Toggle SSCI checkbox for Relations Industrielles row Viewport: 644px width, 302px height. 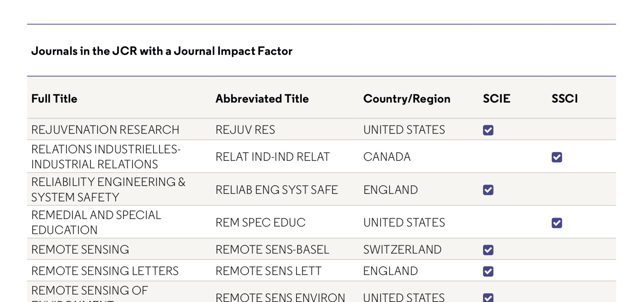[x=557, y=157]
